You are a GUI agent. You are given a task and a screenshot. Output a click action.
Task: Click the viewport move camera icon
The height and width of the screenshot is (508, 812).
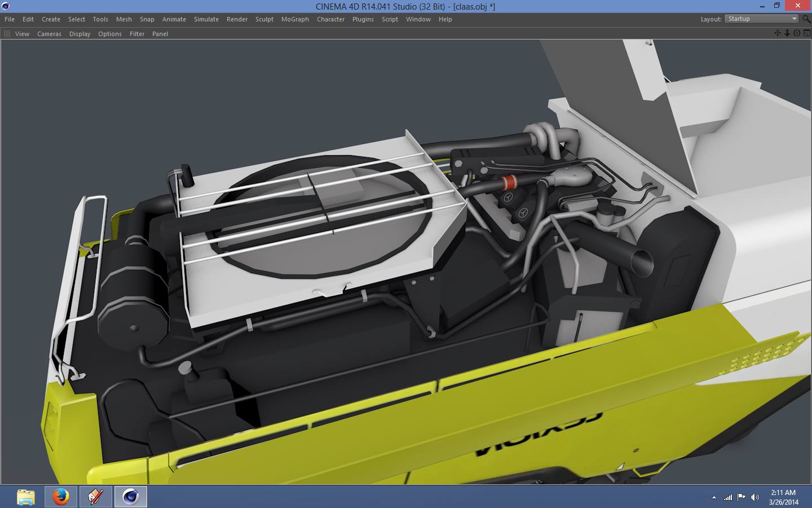(778, 33)
